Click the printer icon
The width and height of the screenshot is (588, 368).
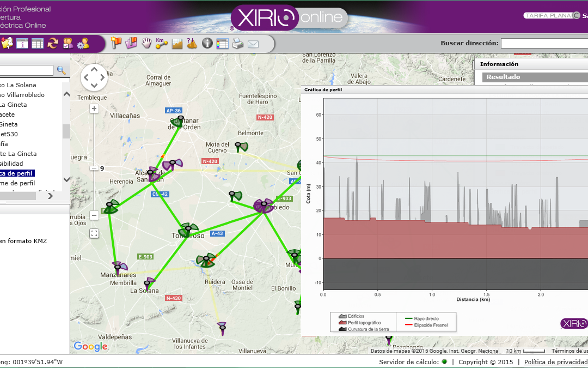coord(238,44)
